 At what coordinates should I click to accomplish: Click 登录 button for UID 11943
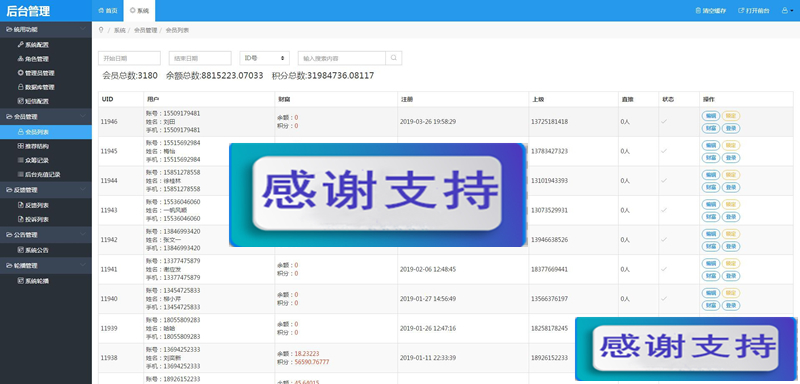click(731, 217)
